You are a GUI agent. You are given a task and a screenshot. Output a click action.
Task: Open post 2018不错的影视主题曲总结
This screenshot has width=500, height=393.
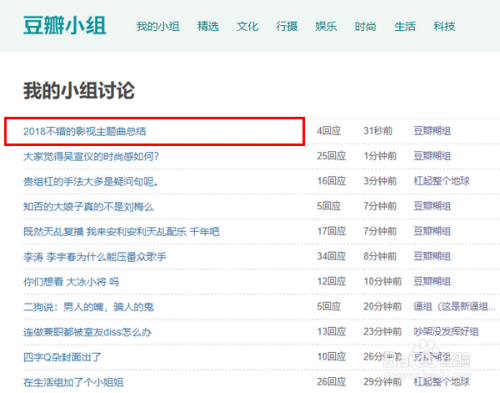(x=85, y=131)
